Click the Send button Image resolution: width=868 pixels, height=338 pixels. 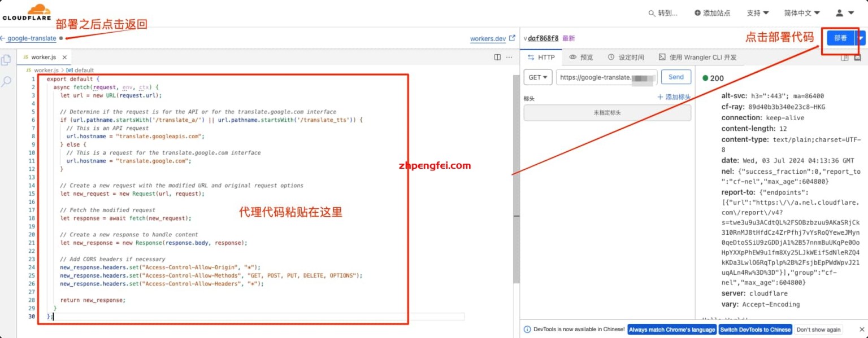(676, 77)
